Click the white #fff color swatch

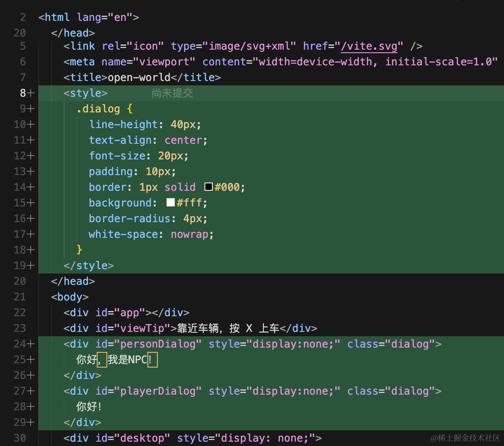(x=170, y=202)
